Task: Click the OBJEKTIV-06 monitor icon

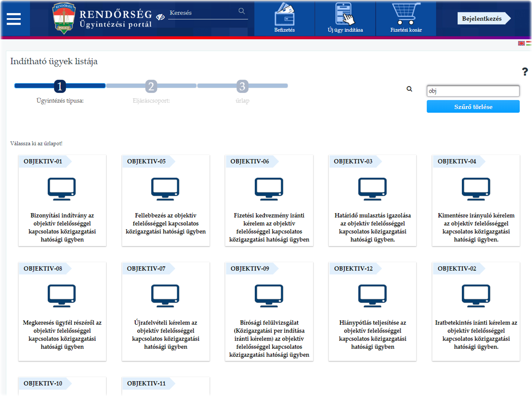Action: coord(269,189)
